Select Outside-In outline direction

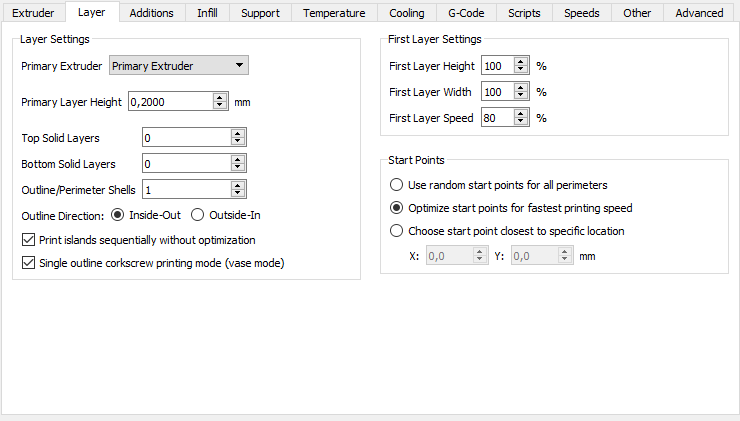(197, 214)
